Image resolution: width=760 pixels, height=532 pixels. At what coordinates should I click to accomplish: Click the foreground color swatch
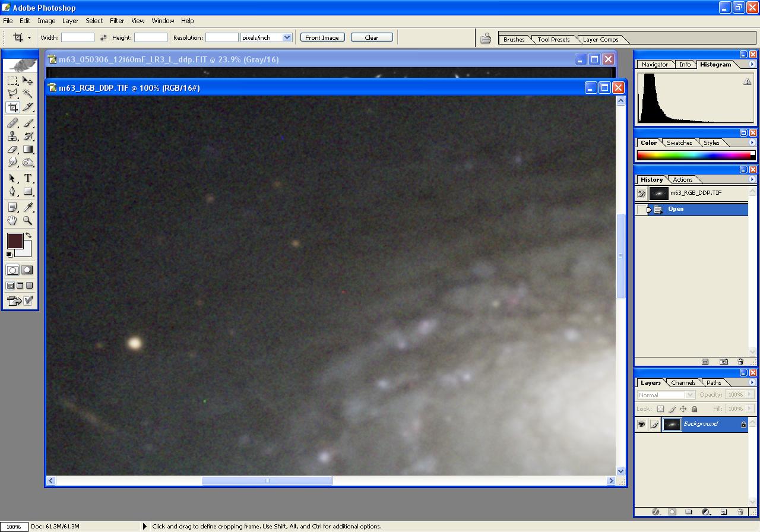coord(14,240)
